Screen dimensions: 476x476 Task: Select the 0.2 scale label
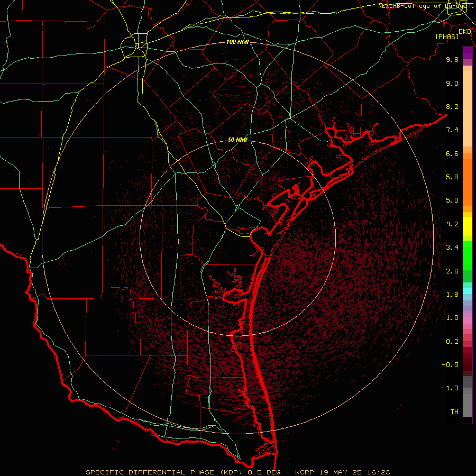452,342
